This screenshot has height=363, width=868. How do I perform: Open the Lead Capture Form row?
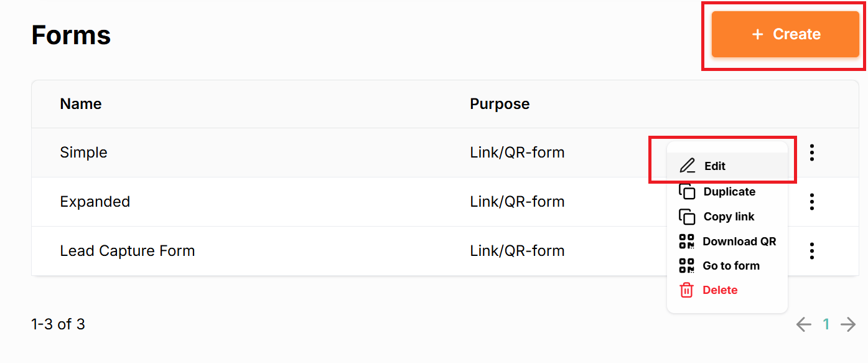pos(128,251)
